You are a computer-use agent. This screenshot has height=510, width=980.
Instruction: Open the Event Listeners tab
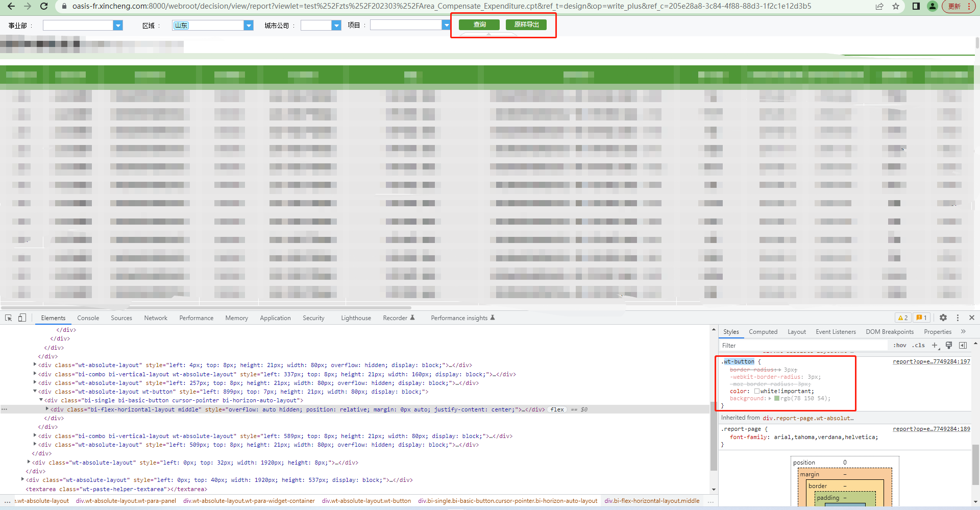(836, 332)
